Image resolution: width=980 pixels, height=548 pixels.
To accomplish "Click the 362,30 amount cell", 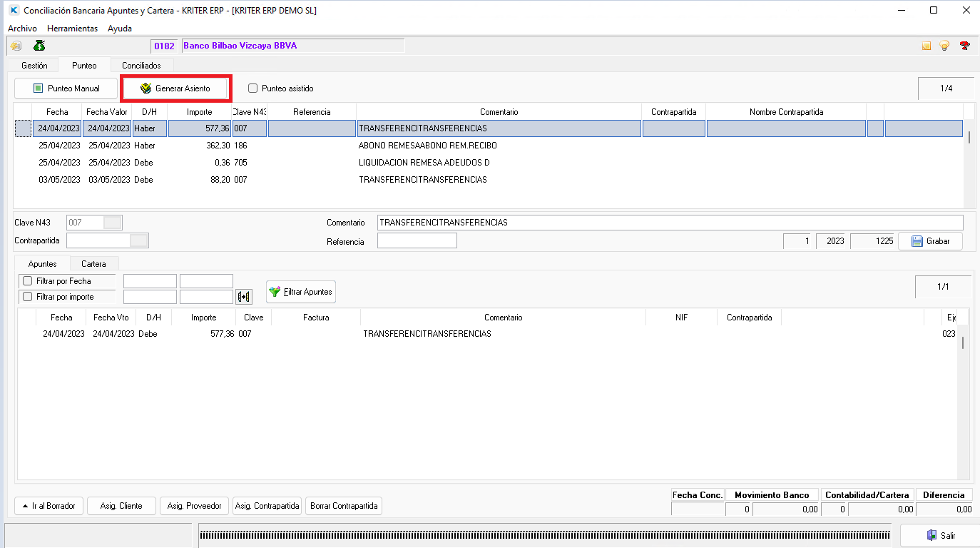I will coord(199,146).
